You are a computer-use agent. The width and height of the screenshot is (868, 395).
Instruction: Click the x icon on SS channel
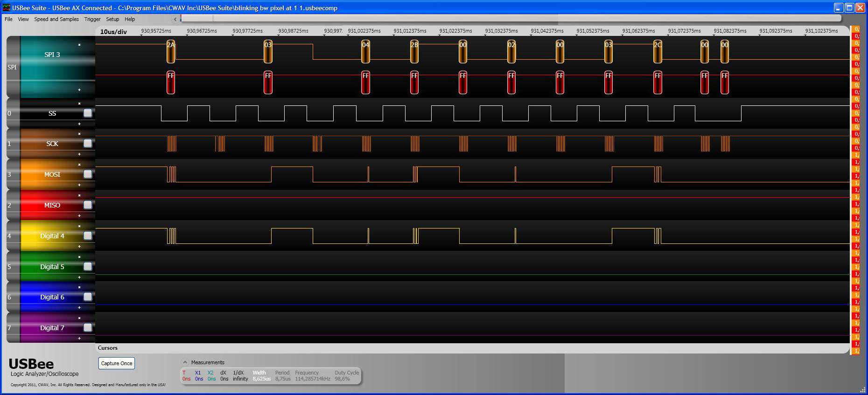(x=79, y=104)
